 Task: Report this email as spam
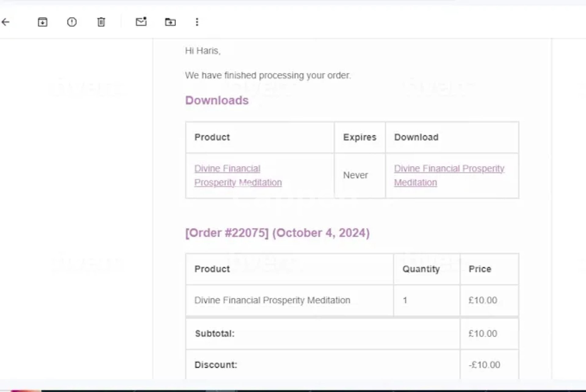pyautogui.click(x=72, y=22)
